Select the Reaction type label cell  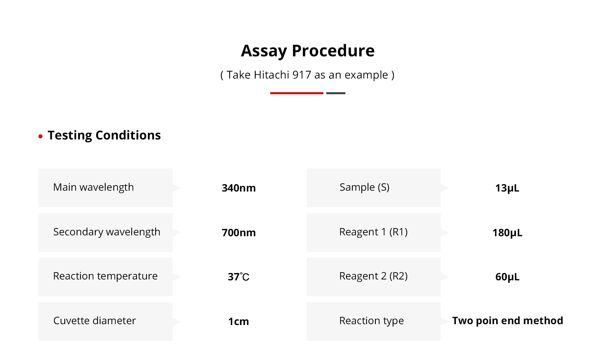373,321
